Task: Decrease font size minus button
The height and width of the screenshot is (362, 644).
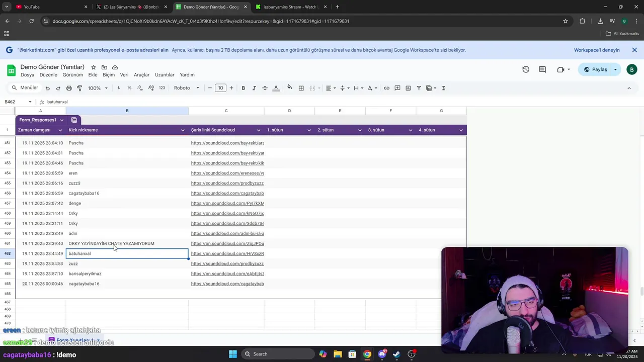Action: (x=210, y=88)
